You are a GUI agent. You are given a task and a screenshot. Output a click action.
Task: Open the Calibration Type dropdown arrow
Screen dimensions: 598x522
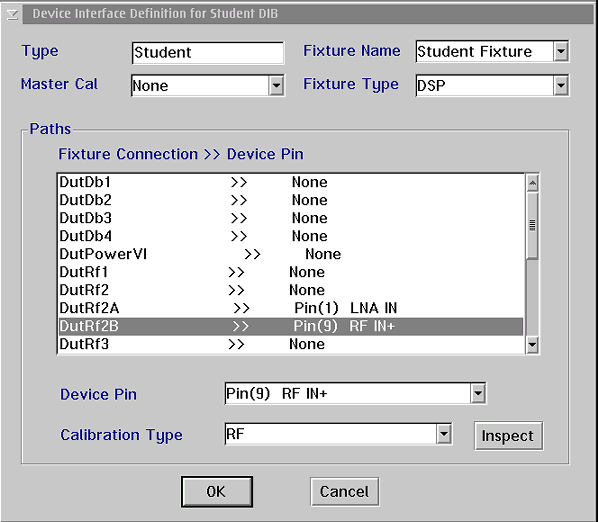click(444, 434)
